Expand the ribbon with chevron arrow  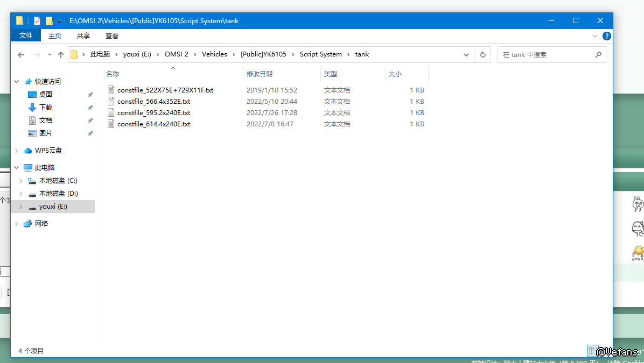(595, 36)
